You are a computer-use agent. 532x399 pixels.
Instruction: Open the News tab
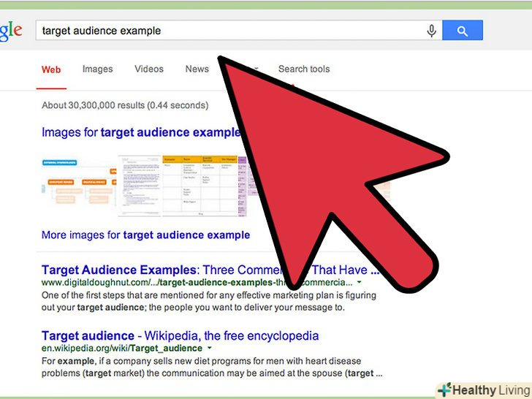197,69
